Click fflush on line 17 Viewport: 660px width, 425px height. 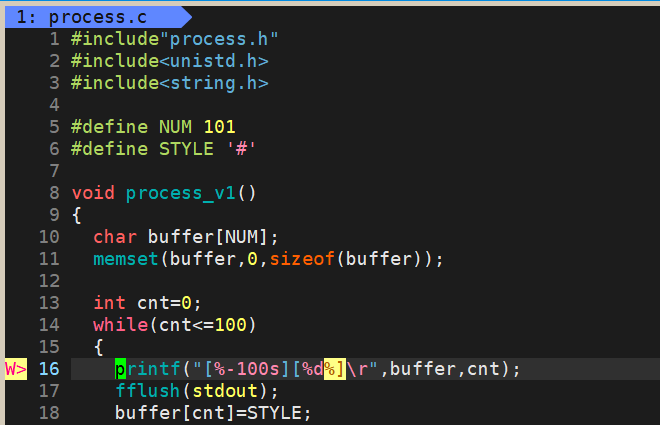point(148,391)
